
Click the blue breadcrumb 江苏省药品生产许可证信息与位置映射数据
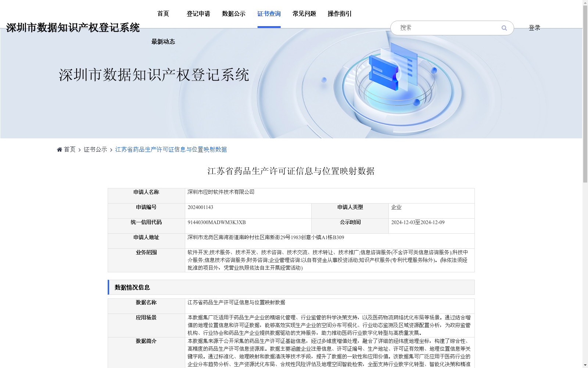pos(171,149)
